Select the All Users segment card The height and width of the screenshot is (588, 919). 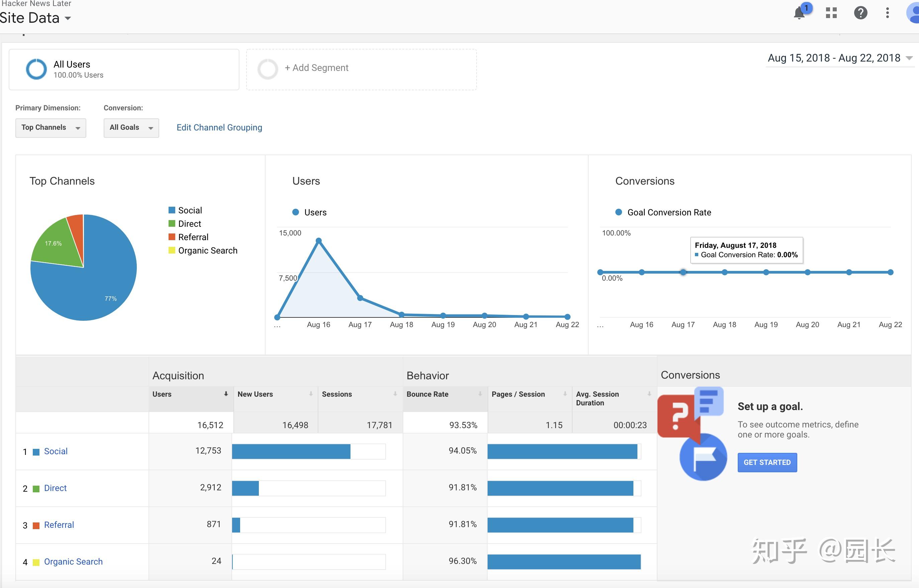tap(124, 70)
